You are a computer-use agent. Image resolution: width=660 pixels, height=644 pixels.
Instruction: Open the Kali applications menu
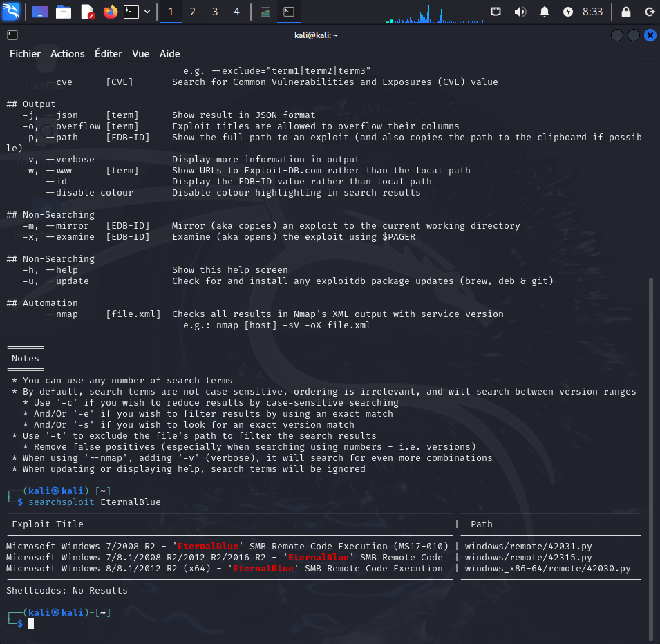click(12, 12)
